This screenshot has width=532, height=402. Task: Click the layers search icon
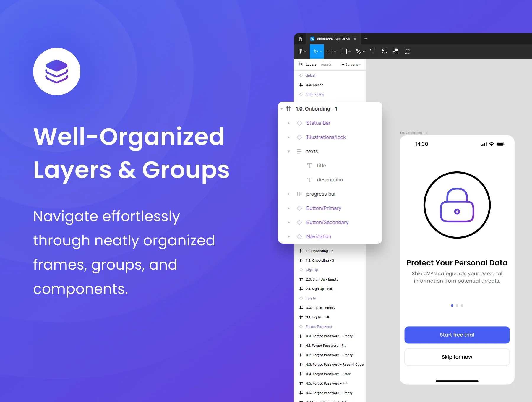pyautogui.click(x=301, y=64)
